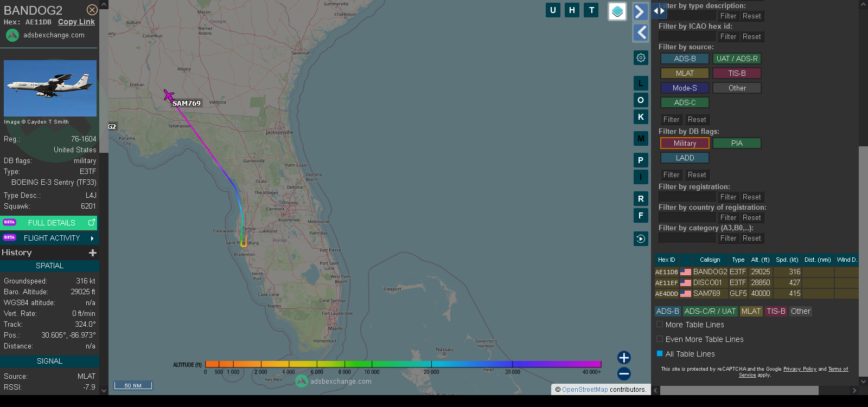Sort table by Callsign column header
Image resolution: width=868 pixels, height=407 pixels.
coord(710,260)
